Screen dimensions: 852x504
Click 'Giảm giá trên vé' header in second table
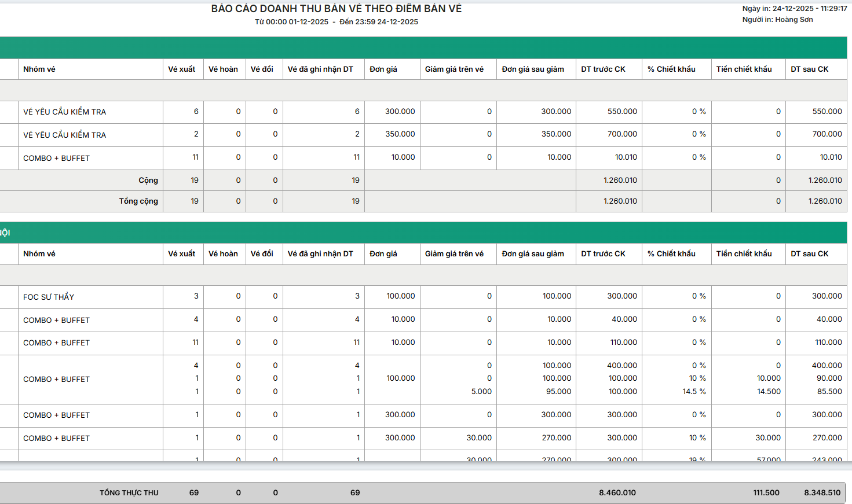pos(454,254)
